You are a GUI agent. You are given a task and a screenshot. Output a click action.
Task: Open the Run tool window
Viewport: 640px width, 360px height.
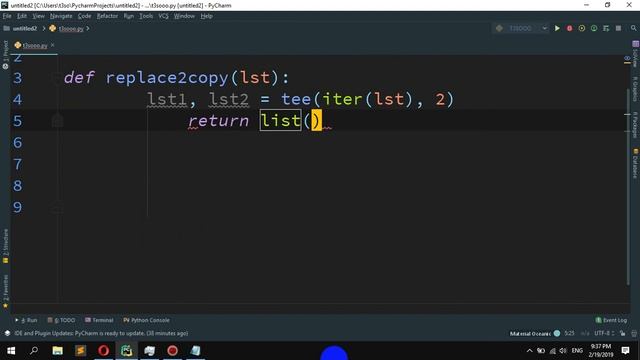(x=26, y=320)
